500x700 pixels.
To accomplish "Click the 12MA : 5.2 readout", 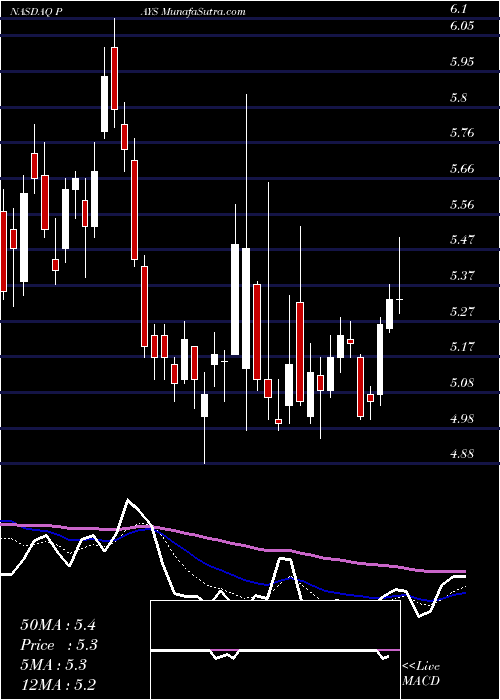I will [x=58, y=685].
